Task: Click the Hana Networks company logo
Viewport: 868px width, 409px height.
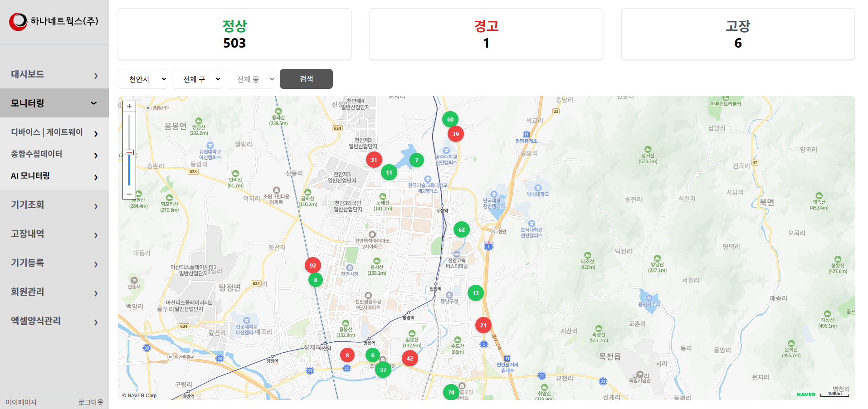Action: (54, 21)
